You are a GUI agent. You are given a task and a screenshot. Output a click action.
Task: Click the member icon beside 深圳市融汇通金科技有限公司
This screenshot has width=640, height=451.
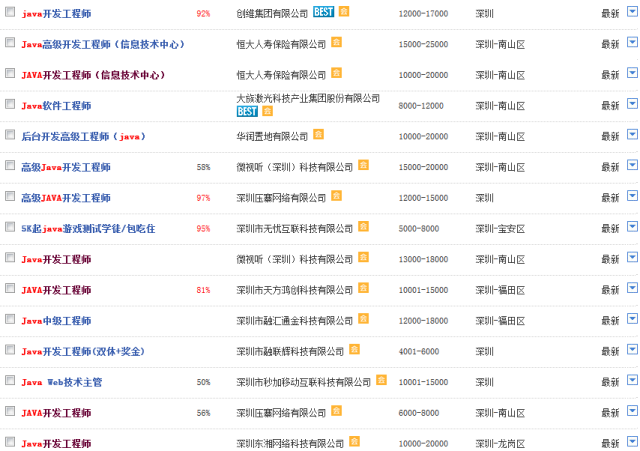(x=363, y=318)
